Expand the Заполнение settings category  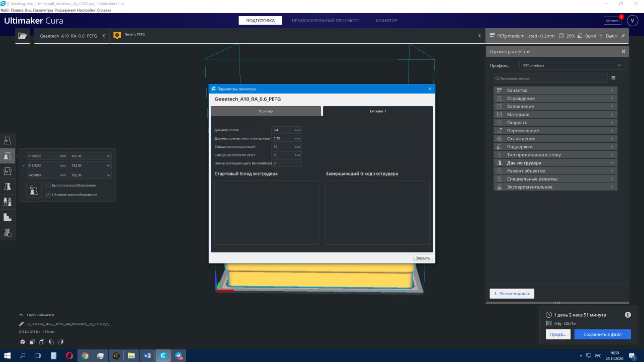tap(555, 107)
